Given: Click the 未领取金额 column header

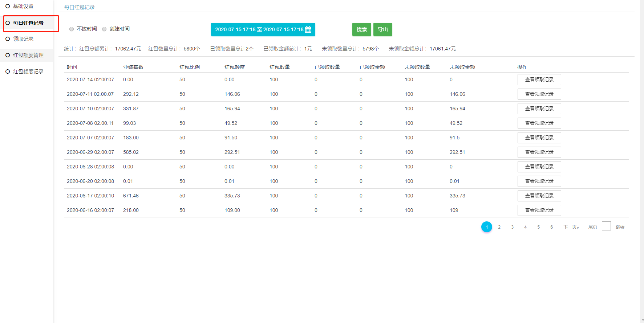Looking at the screenshot, I should coord(462,67).
